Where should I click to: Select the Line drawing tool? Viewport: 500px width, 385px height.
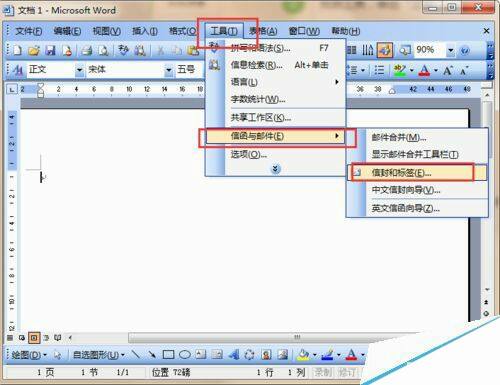tap(136, 354)
